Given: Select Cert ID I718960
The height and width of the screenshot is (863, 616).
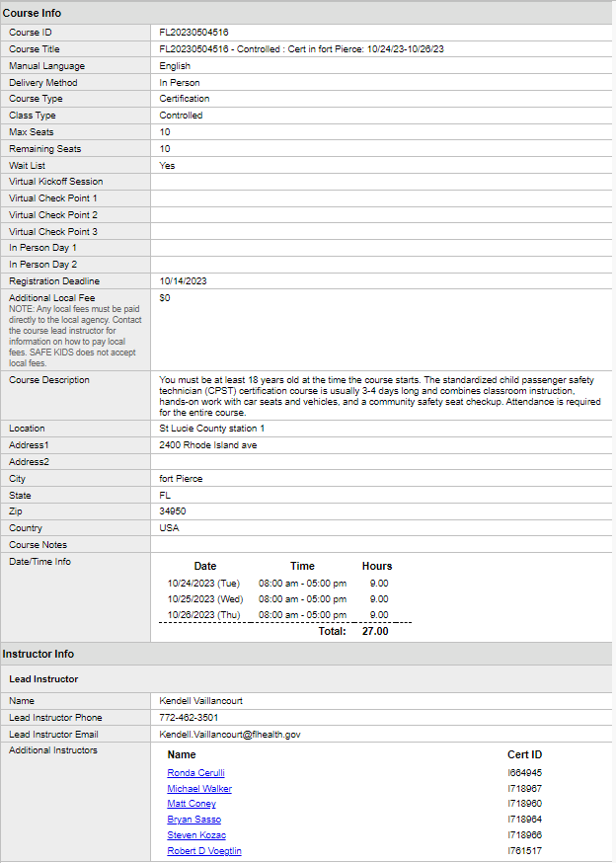Looking at the screenshot, I should click(524, 804).
